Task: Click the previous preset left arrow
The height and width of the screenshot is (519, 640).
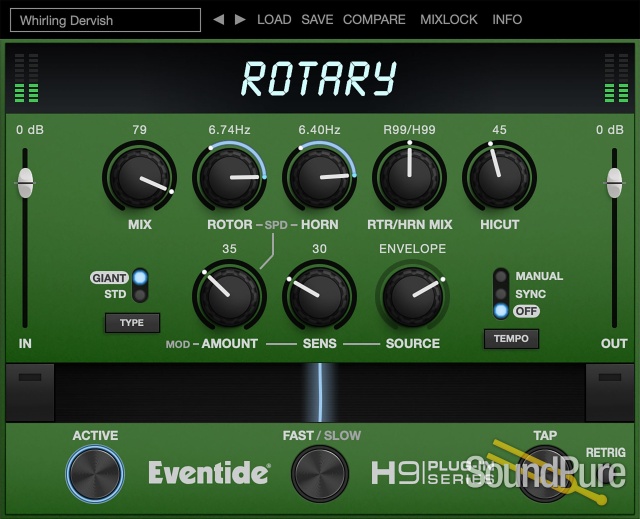Action: 219,19
